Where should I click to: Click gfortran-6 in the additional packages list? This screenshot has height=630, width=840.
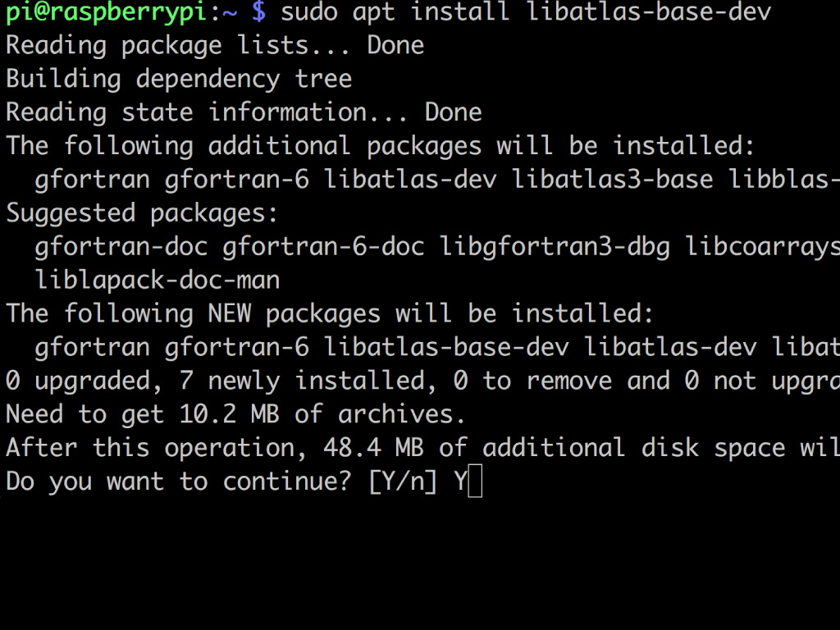click(237, 180)
